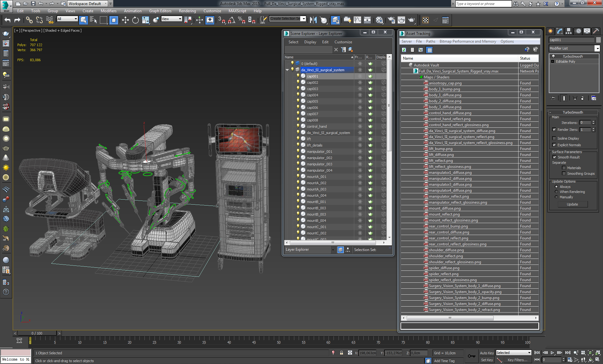Open Bitmap Performance and Memory menu
This screenshot has height=364, width=603.
coord(468,41)
